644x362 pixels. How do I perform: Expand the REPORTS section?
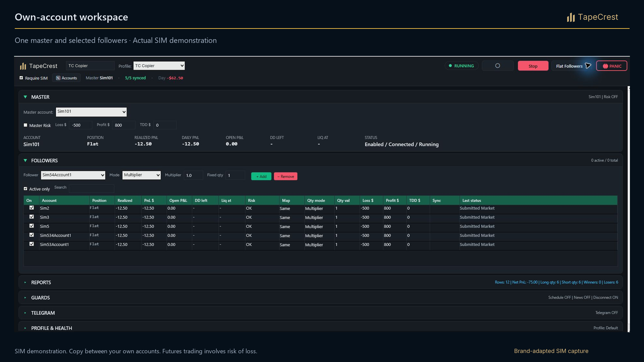[x=25, y=283]
